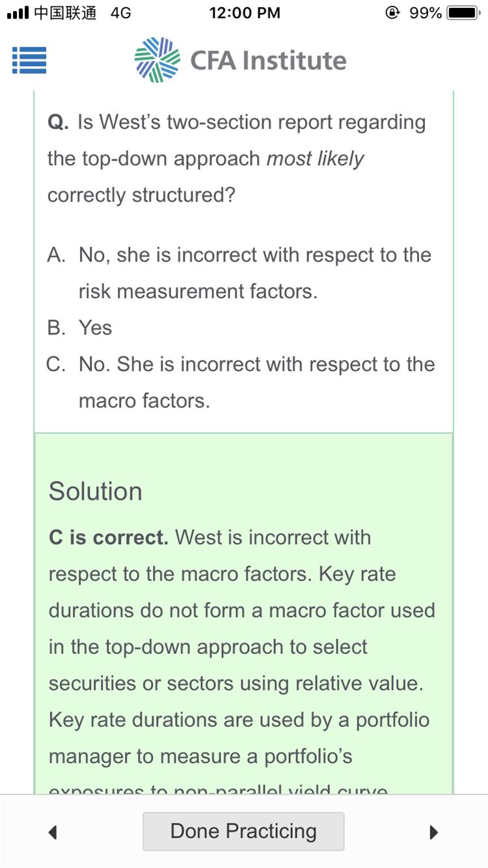Tap the Solution heading
This screenshot has width=488, height=868.
pyautogui.click(x=95, y=491)
